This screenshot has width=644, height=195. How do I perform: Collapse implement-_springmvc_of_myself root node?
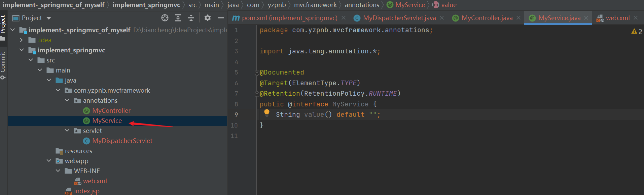(x=13, y=30)
